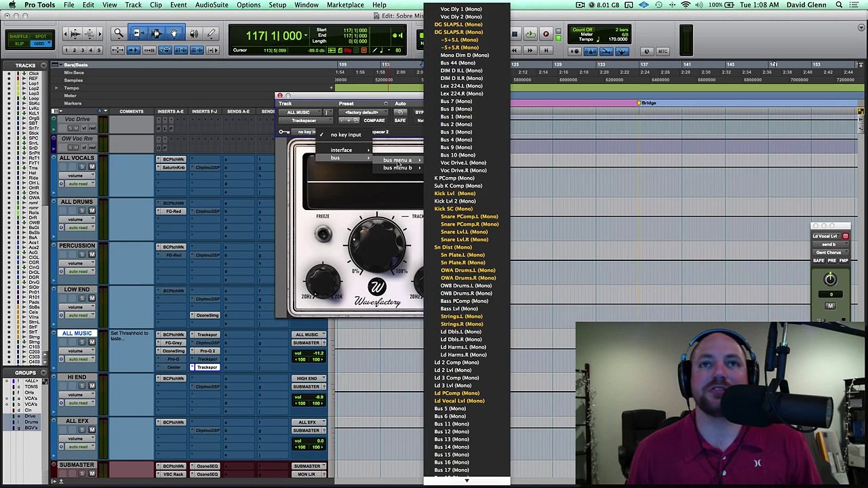Mute the PERCUSSION track

click(92, 254)
